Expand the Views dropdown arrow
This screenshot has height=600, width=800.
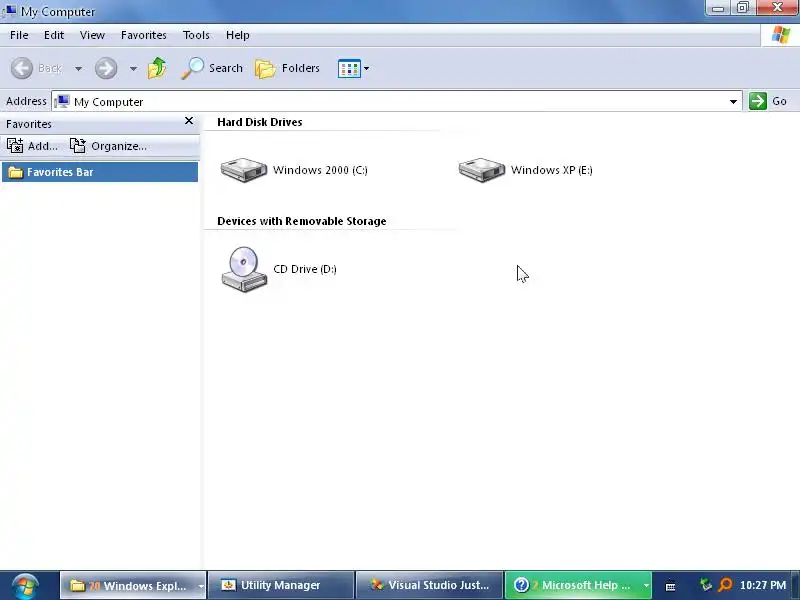coord(366,68)
